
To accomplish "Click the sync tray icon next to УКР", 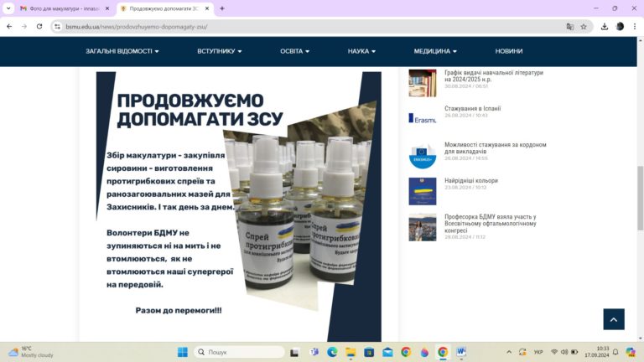I will [522, 352].
